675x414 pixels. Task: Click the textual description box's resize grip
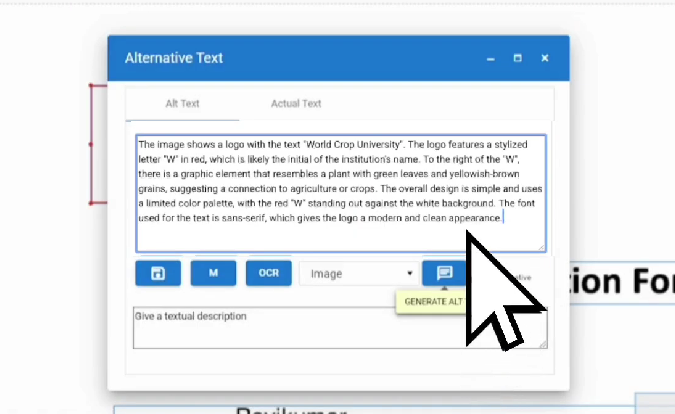543,345
